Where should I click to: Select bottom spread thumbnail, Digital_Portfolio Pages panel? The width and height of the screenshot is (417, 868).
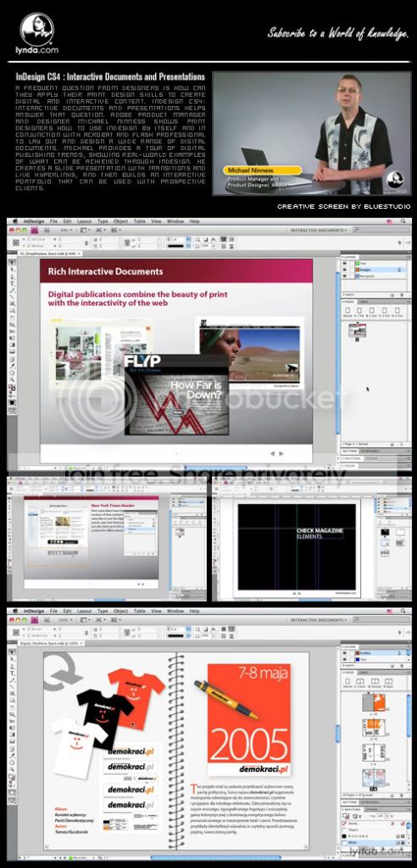pyautogui.click(x=373, y=777)
